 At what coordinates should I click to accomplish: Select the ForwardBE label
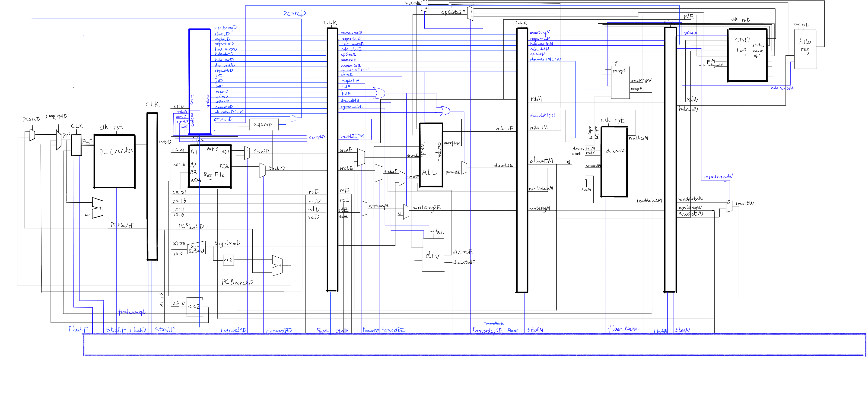tap(393, 330)
